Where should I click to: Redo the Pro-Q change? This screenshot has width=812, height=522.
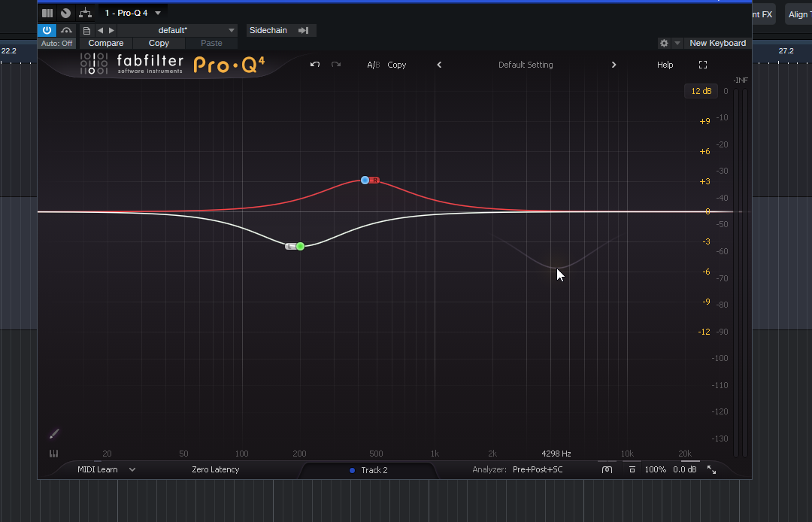click(336, 64)
